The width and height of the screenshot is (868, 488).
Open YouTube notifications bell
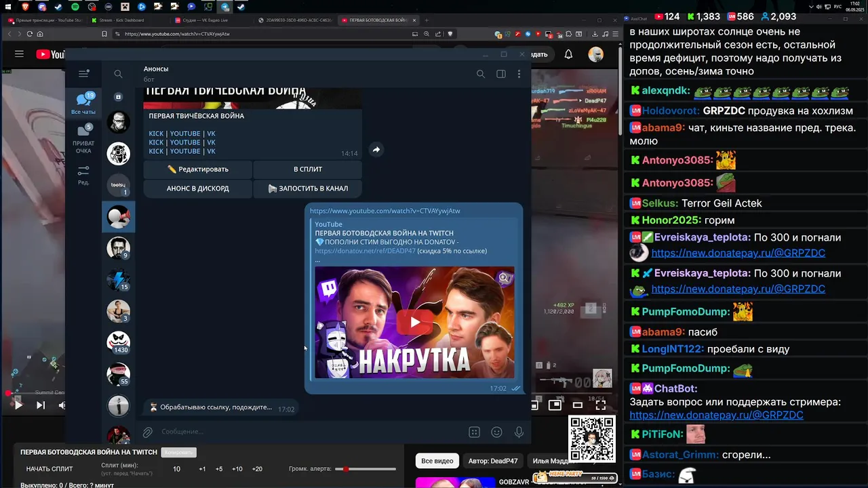pos(568,54)
